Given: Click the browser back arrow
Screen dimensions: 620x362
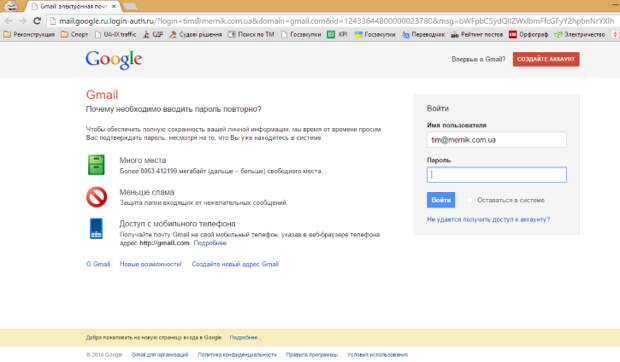Looking at the screenshot, I should pyautogui.click(x=9, y=21).
